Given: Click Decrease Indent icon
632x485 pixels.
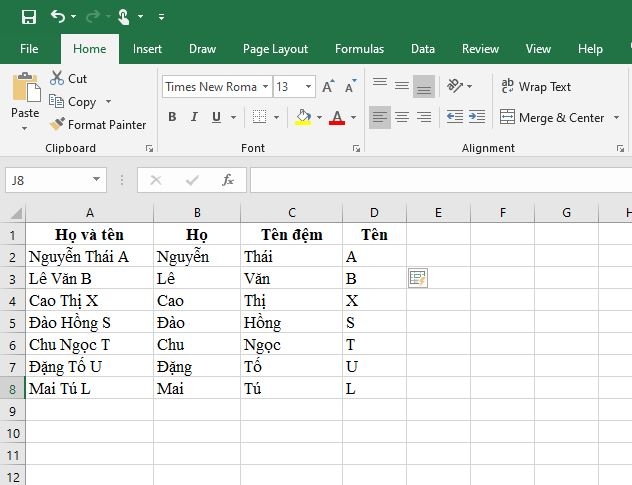Looking at the screenshot, I should (455, 117).
